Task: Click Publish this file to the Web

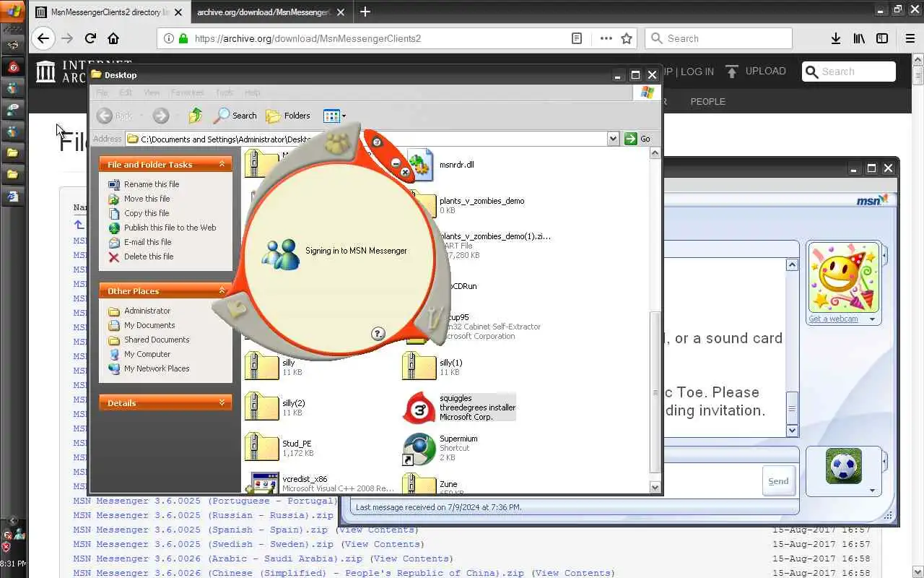Action: (170, 228)
